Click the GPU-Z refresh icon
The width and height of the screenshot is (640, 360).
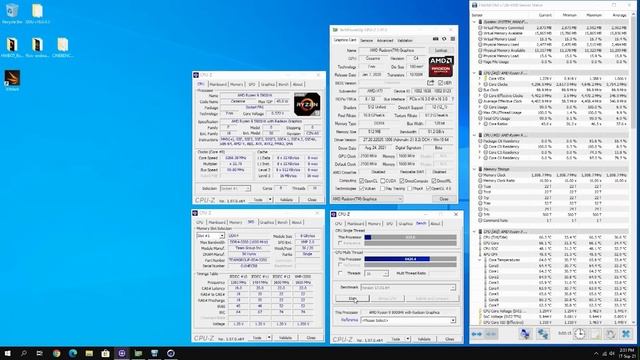(444, 39)
